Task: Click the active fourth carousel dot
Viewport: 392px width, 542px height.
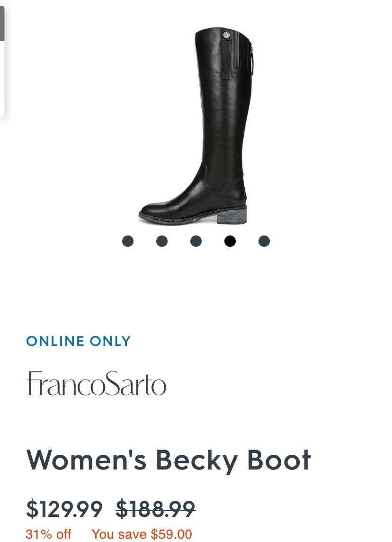Action: coord(230,241)
